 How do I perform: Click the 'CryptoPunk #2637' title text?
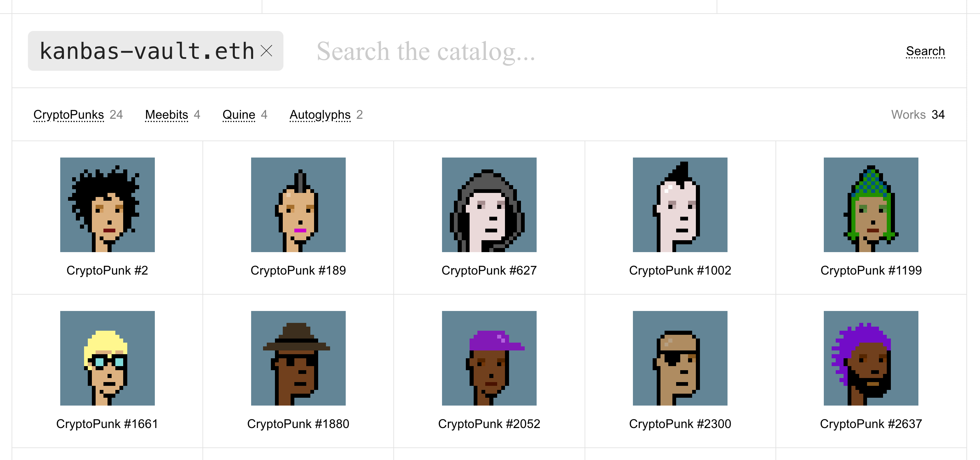click(871, 424)
